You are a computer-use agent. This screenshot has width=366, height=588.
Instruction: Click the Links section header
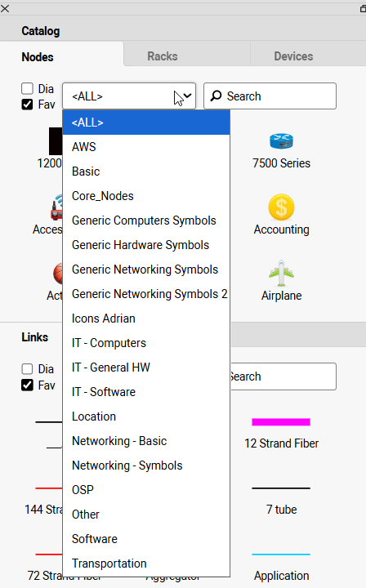coord(35,337)
